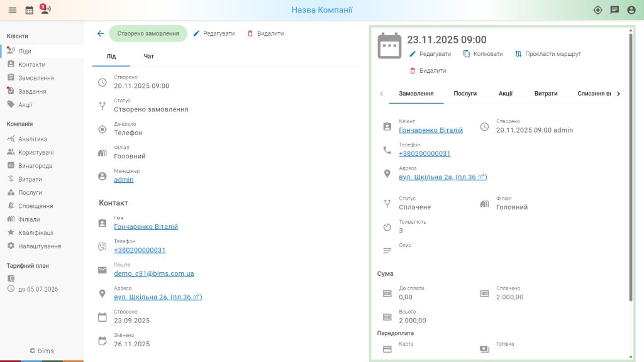The height and width of the screenshot is (362, 644).
Task: Click the Готівка cash icon
Action: click(485, 349)
